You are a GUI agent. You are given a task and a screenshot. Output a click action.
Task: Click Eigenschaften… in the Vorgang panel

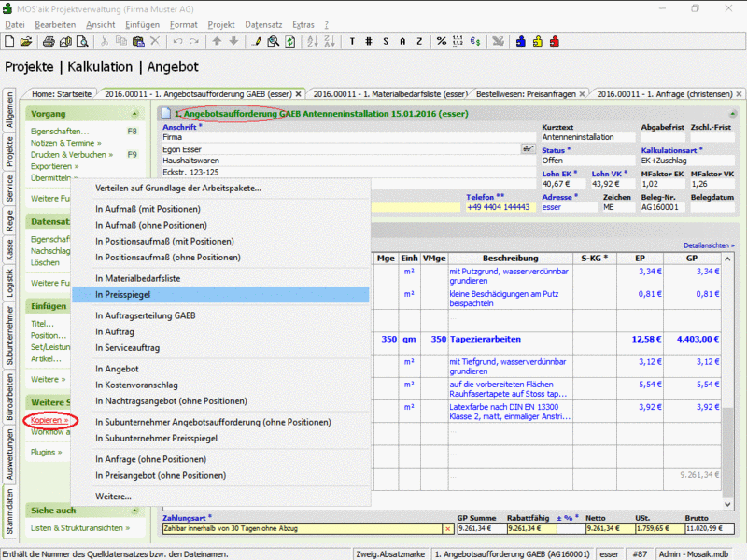click(60, 132)
